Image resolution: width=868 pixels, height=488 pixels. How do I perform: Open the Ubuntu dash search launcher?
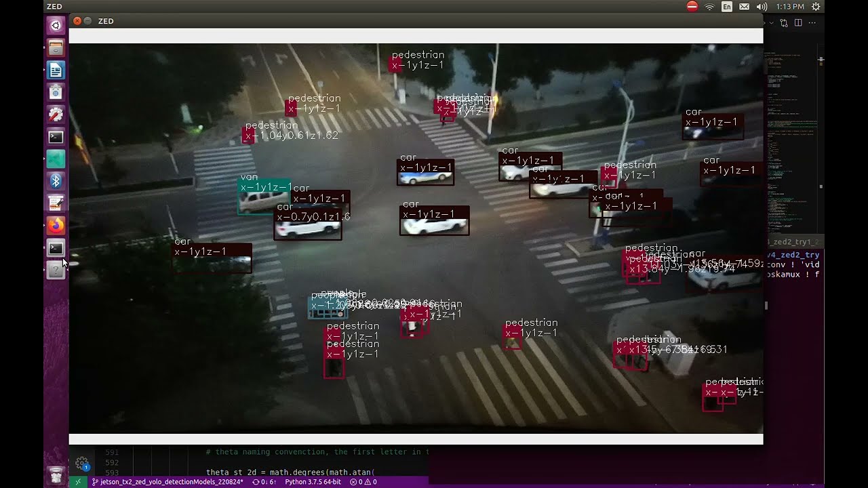click(x=56, y=26)
